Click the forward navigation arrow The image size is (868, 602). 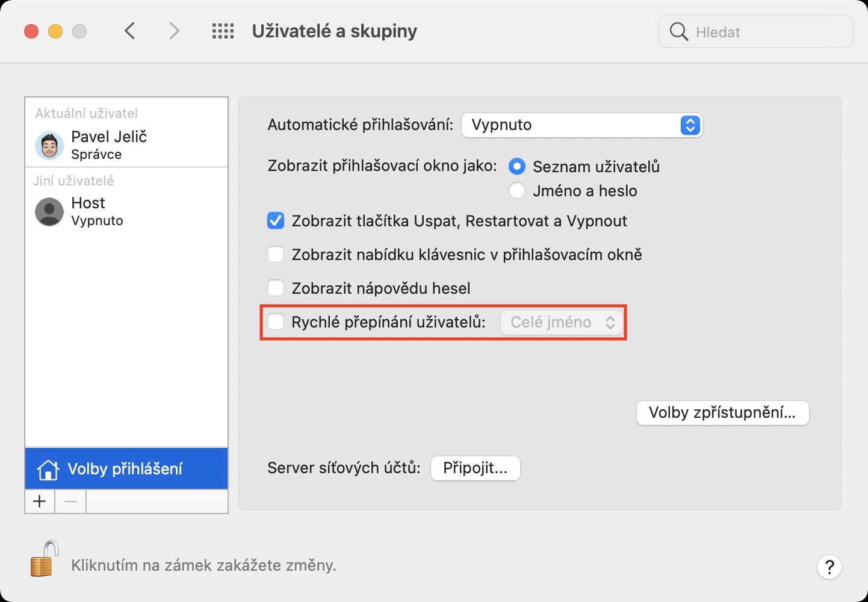pyautogui.click(x=174, y=31)
